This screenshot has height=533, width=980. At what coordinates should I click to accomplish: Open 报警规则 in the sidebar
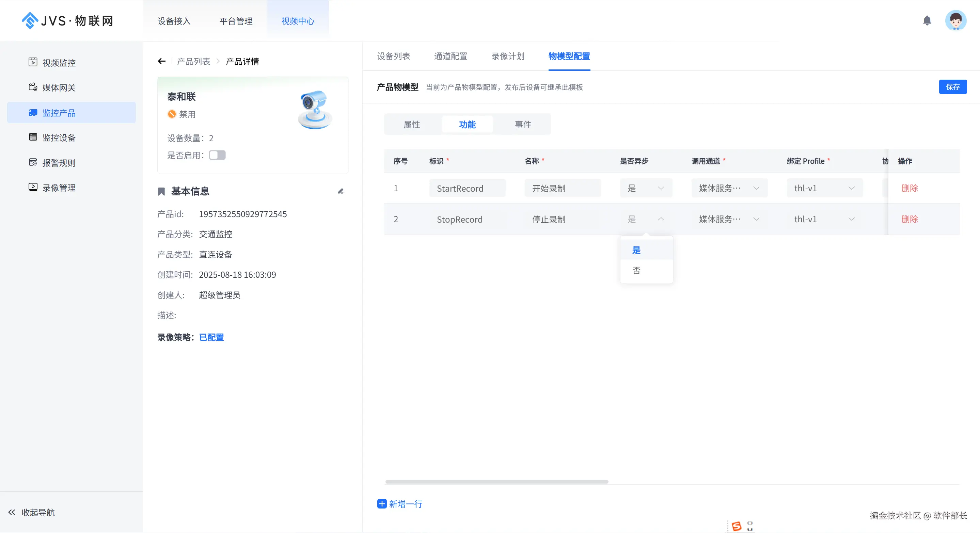(x=59, y=163)
